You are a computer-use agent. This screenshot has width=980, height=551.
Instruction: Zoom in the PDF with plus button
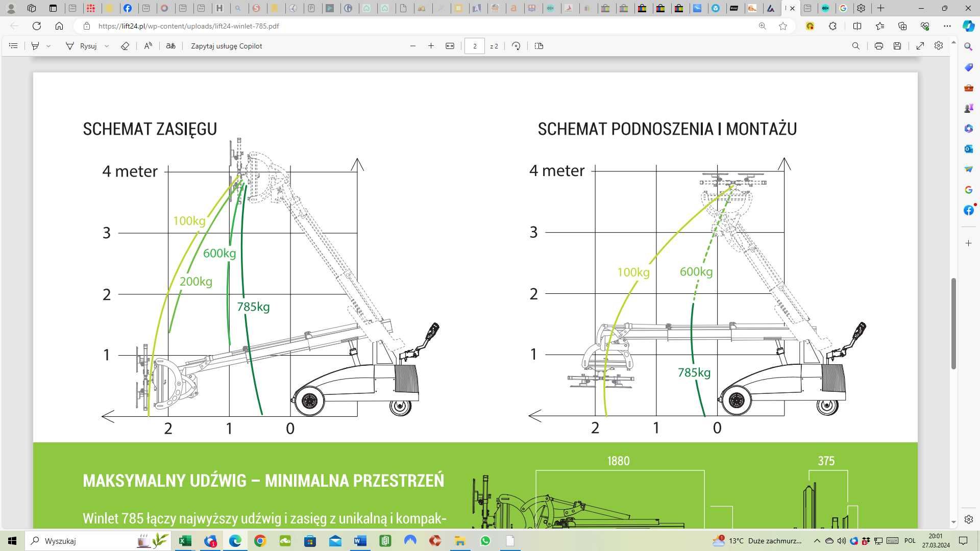(x=431, y=46)
